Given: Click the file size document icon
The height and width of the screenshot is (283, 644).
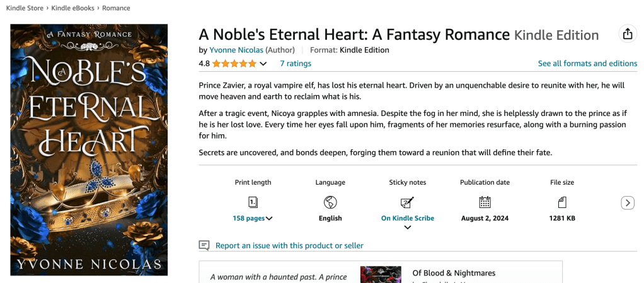Looking at the screenshot, I should point(562,202).
